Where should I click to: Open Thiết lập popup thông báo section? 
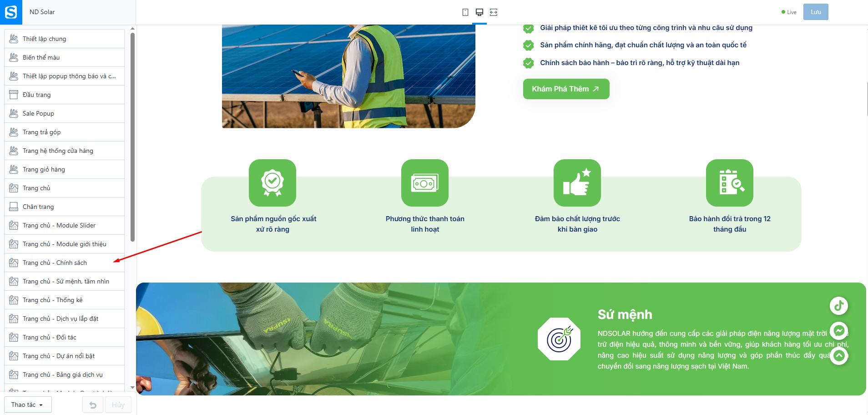click(64, 76)
